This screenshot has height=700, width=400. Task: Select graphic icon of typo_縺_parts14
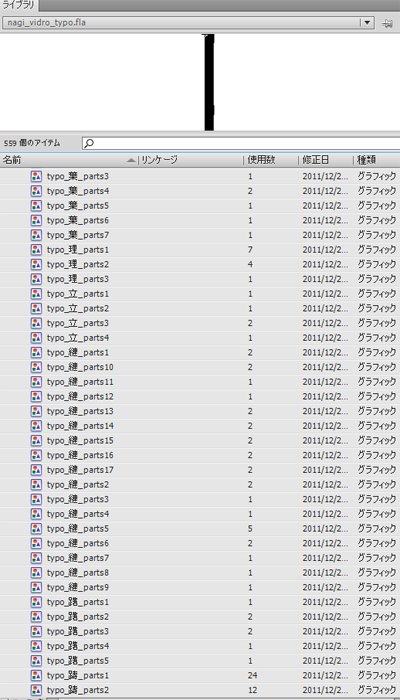[x=36, y=425]
